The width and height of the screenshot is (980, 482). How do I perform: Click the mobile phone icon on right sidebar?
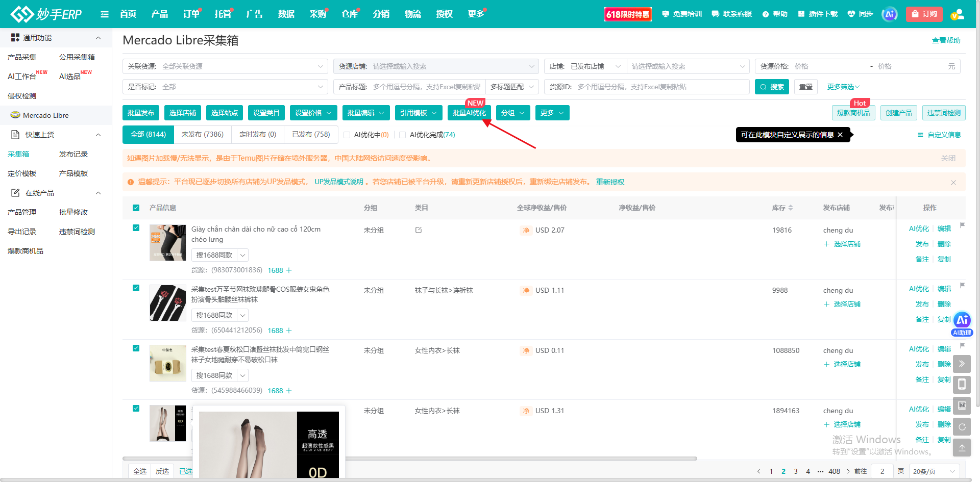click(962, 384)
